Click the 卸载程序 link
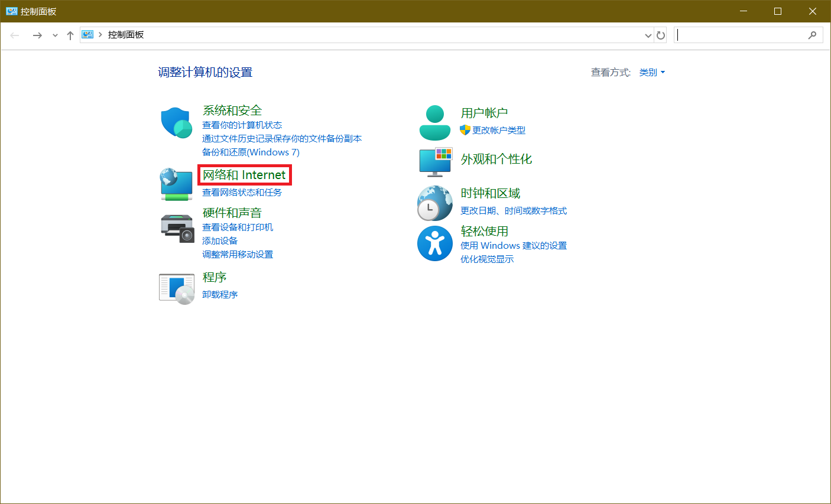Viewport: 831px width, 504px height. [x=220, y=295]
